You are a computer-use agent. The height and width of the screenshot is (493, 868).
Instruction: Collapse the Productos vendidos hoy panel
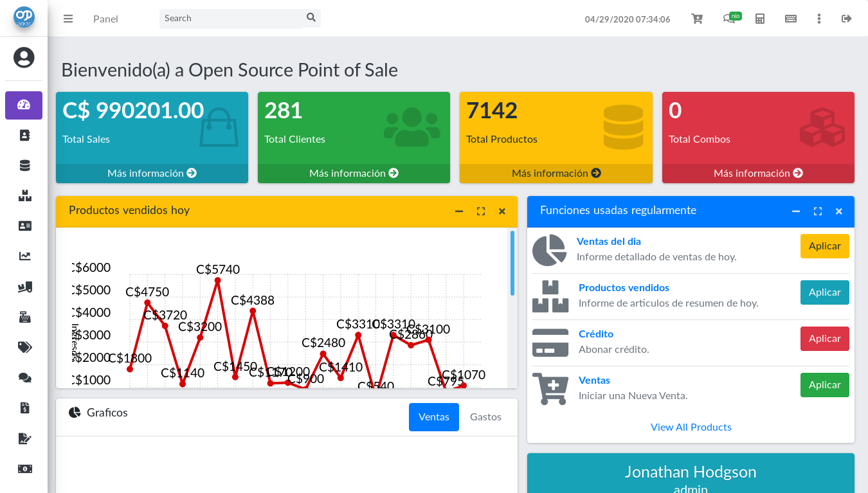click(x=459, y=211)
